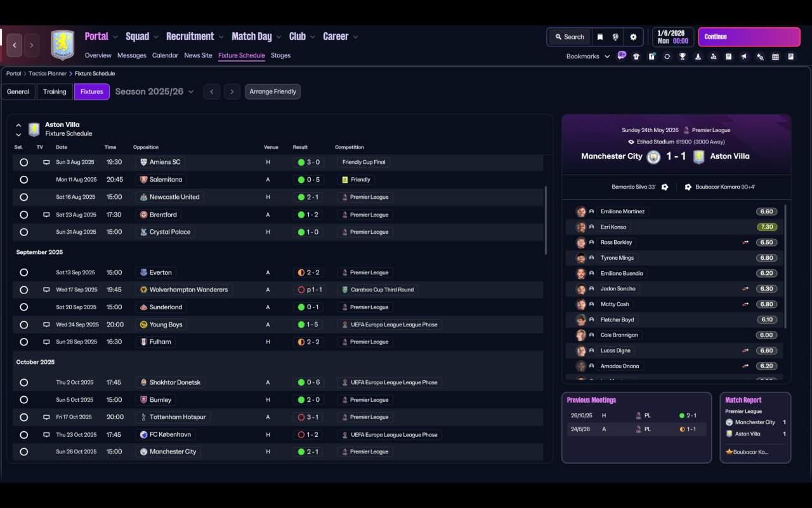Open the 9+ notifications speech bubble
This screenshot has width=812, height=508.
[x=622, y=55]
